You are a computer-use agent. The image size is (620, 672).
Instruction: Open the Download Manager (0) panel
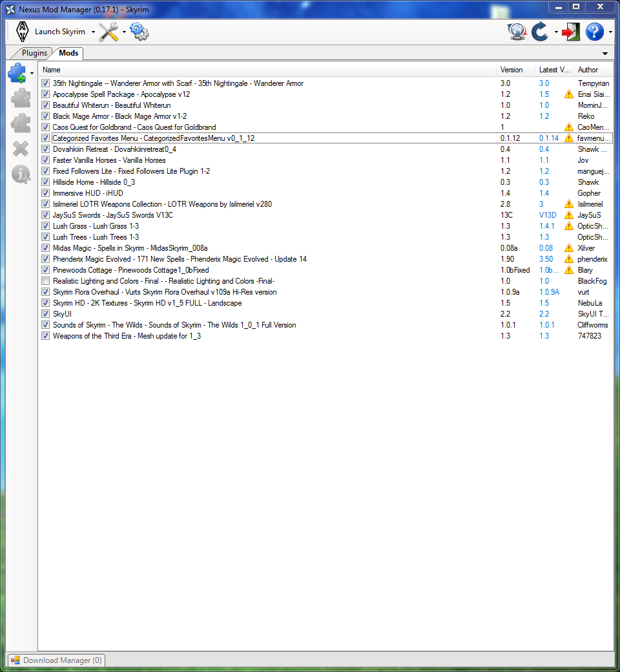click(x=57, y=660)
